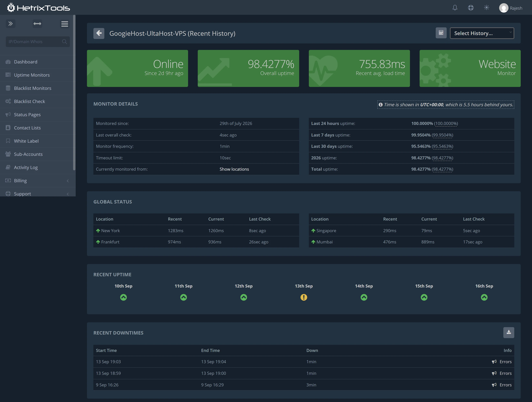Click the 12th Sep uptime status icon
Screen dimensions: 532x402
tap(244, 297)
